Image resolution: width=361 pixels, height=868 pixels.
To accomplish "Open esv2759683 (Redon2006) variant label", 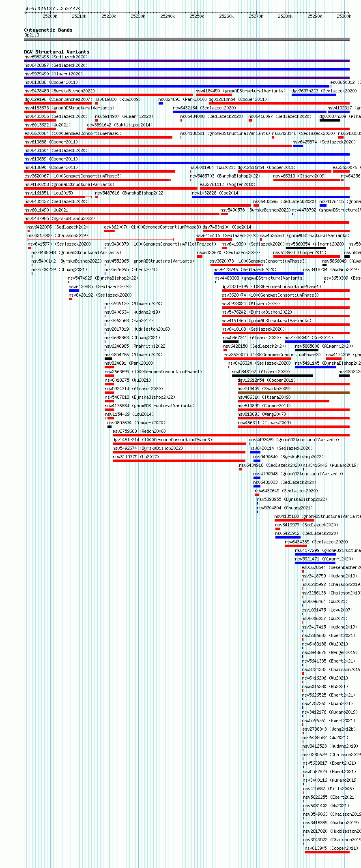I will pyautogui.click(x=139, y=431).
